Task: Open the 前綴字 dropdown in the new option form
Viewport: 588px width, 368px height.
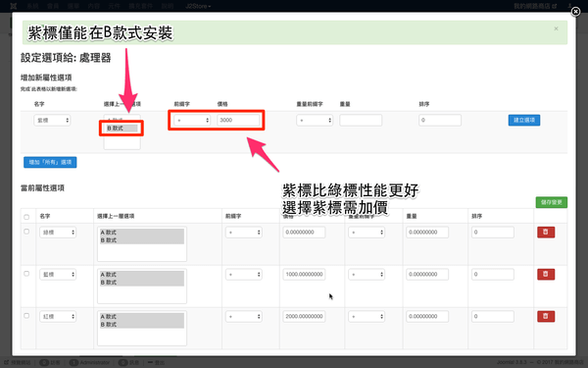Action: 192,120
